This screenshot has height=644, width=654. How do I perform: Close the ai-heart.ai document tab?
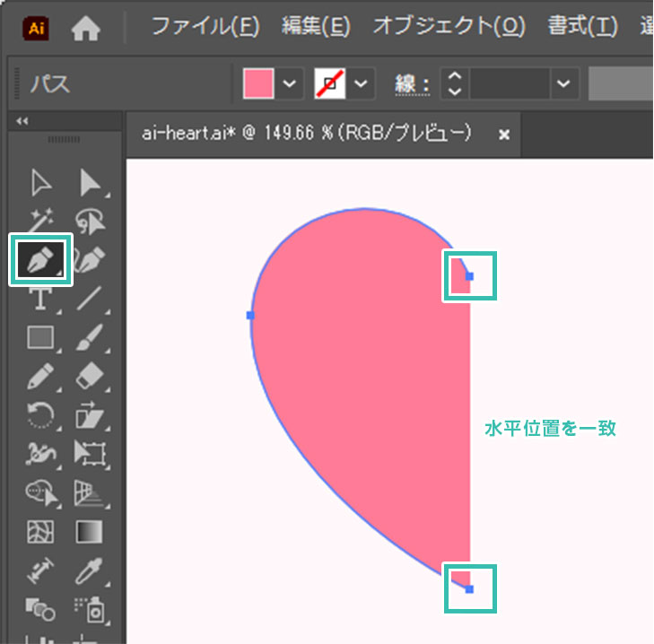pos(504,134)
